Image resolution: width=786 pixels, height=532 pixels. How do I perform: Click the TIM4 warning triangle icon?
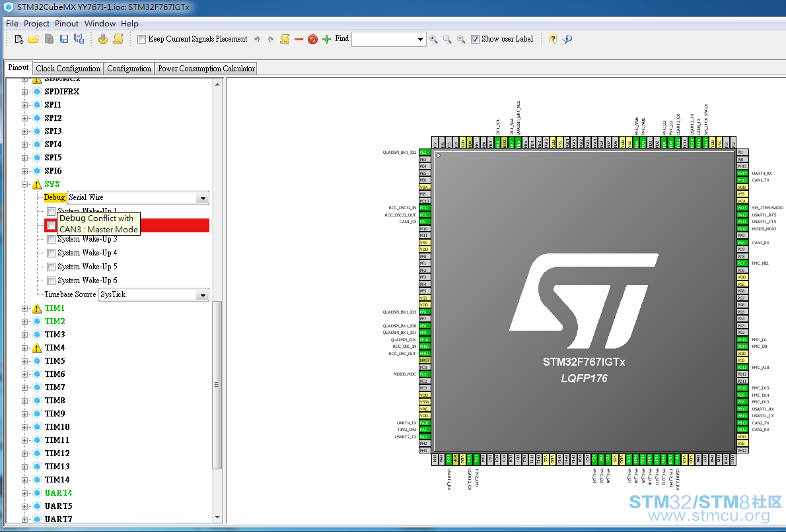(36, 348)
